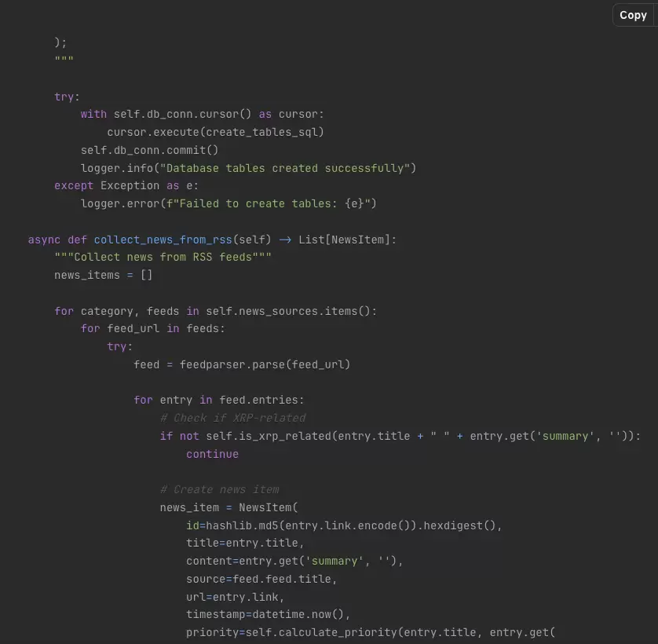The image size is (658, 644).
Task: Click the ');' line at the top
Action: coord(60,42)
